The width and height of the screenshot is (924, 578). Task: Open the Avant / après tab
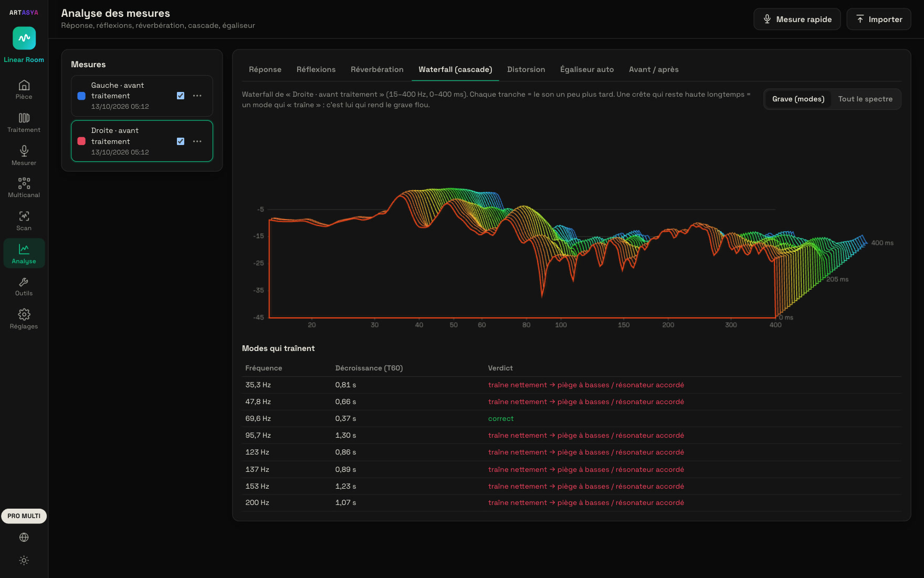pyautogui.click(x=654, y=69)
